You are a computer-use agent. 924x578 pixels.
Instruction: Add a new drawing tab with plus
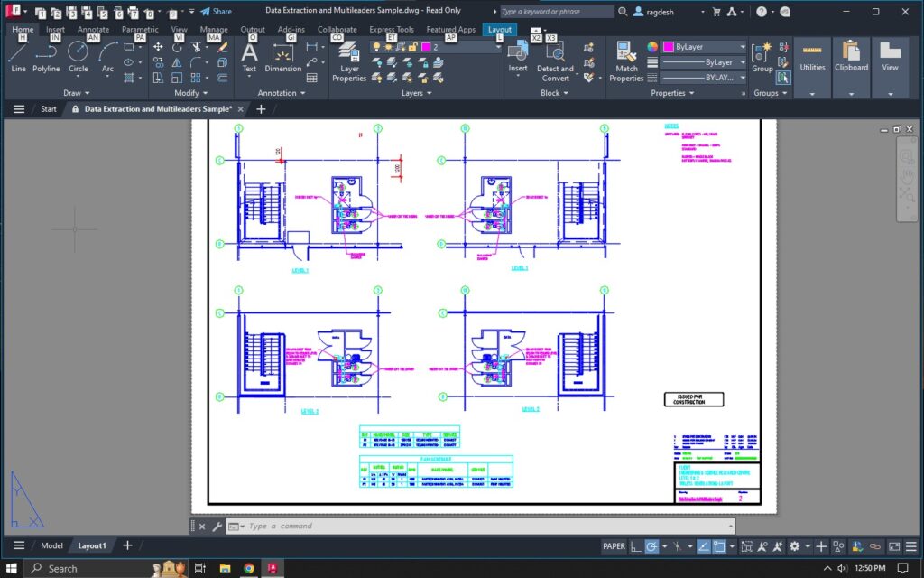tap(261, 109)
